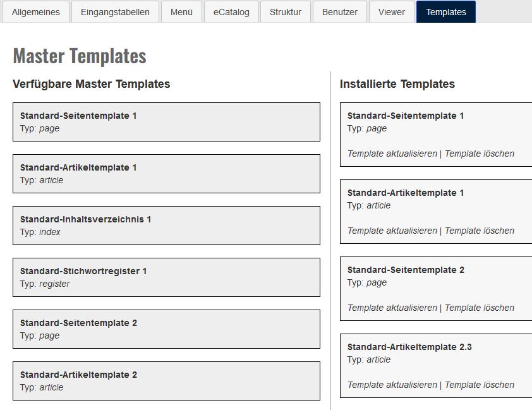Viewport: 532px width, 410px height.
Task: Update installed Standard-Seitentemplate 2 template
Action: (x=392, y=308)
